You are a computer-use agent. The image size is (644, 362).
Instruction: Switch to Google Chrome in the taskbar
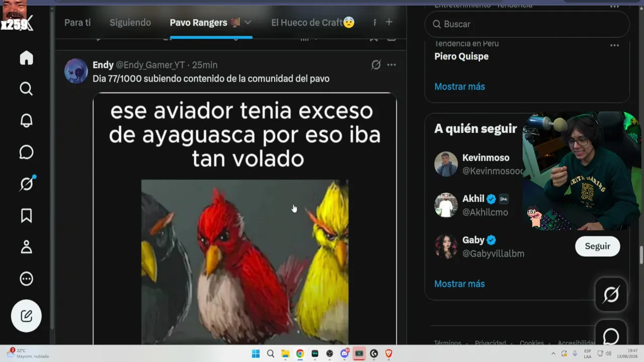300,353
